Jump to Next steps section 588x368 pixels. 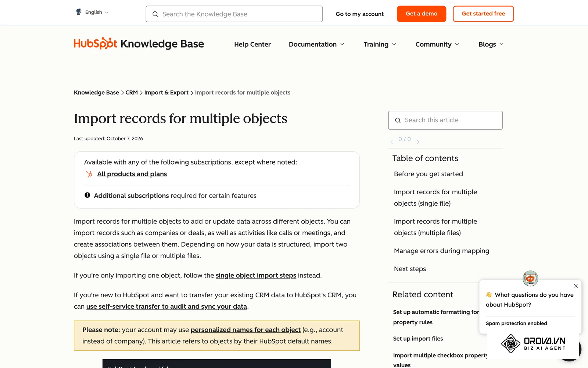[410, 269]
